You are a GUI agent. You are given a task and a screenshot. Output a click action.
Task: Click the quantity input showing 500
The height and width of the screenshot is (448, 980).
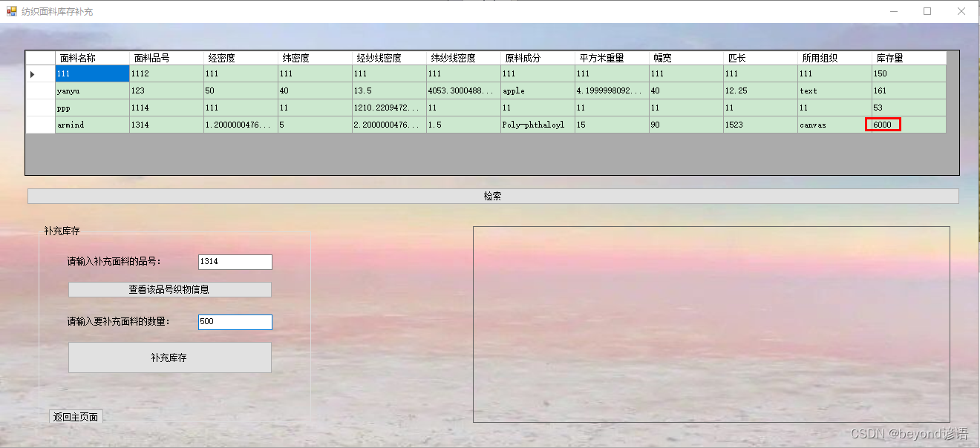coord(235,322)
